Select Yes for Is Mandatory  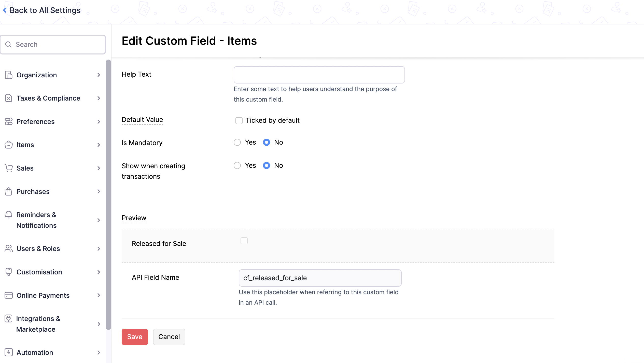pyautogui.click(x=237, y=142)
